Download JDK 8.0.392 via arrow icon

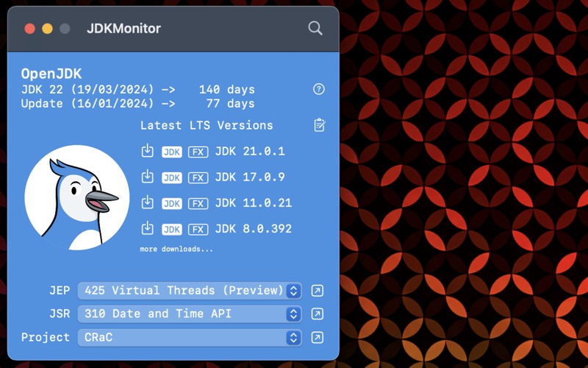pyautogui.click(x=148, y=228)
